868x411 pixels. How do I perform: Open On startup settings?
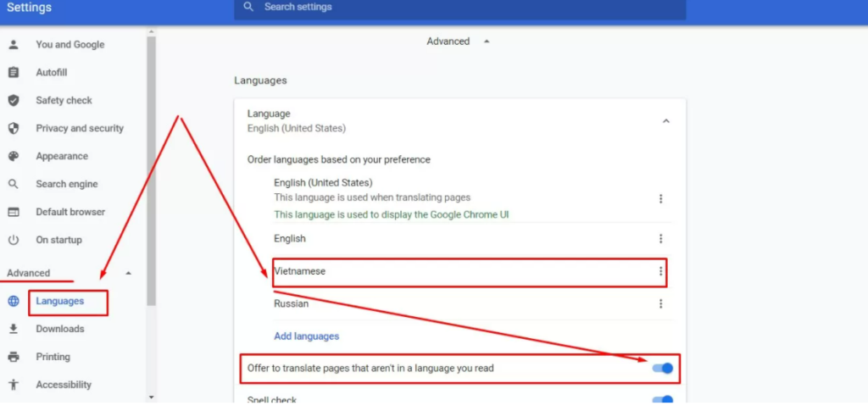(58, 240)
